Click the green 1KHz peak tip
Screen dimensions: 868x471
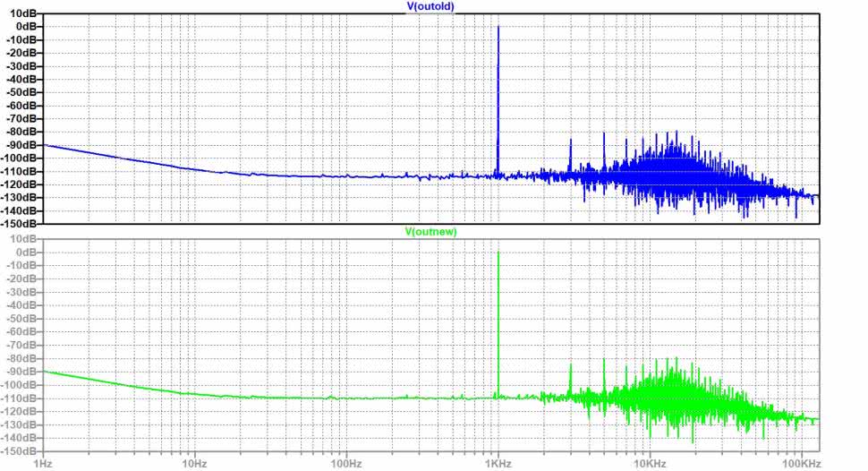point(498,253)
